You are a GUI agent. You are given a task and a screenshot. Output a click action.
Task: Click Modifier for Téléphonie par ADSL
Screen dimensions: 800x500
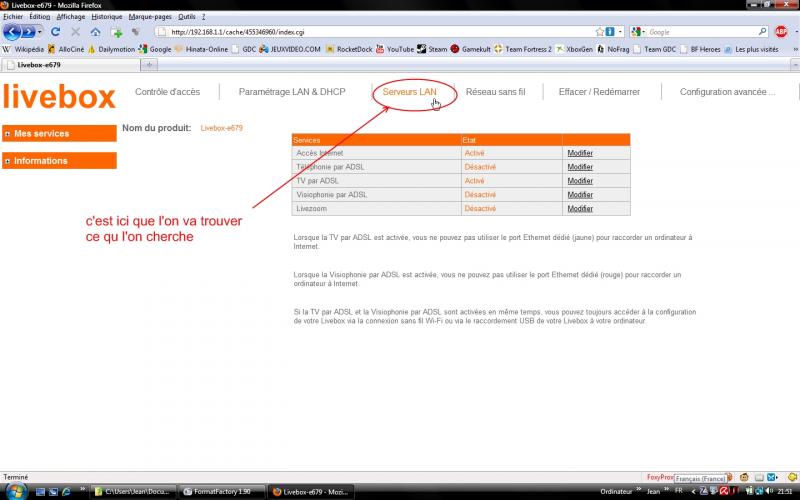coord(580,167)
